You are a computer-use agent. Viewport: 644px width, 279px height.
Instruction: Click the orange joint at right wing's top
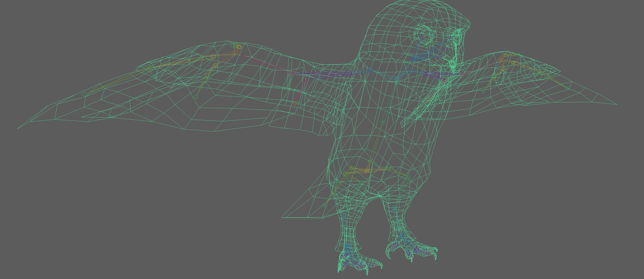(x=501, y=60)
